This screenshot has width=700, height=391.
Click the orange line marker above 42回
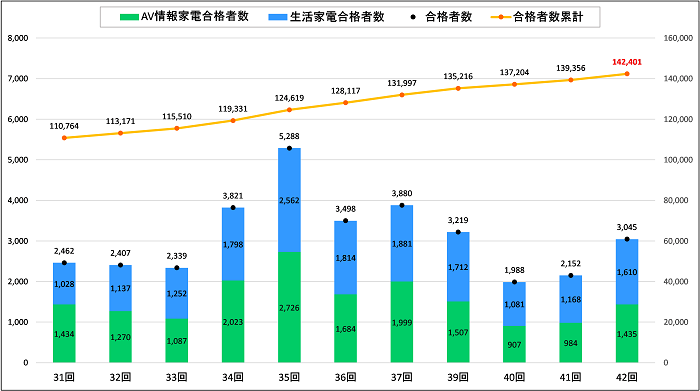(627, 74)
